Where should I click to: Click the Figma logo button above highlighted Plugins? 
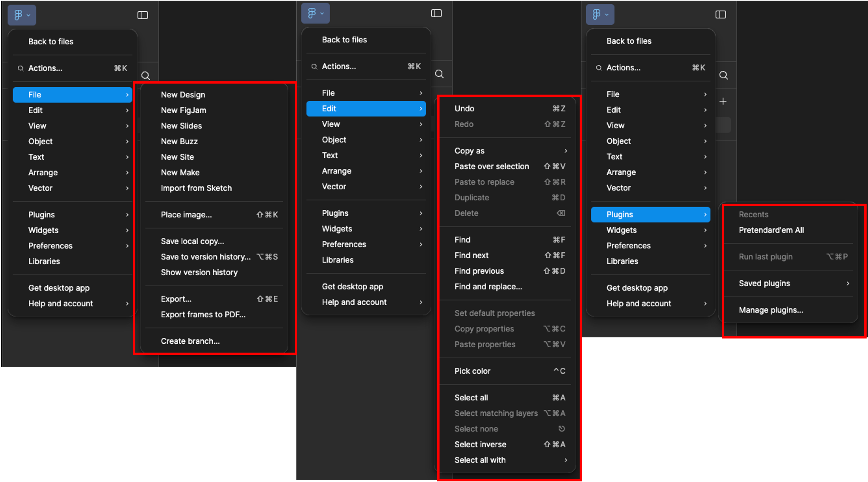point(600,14)
